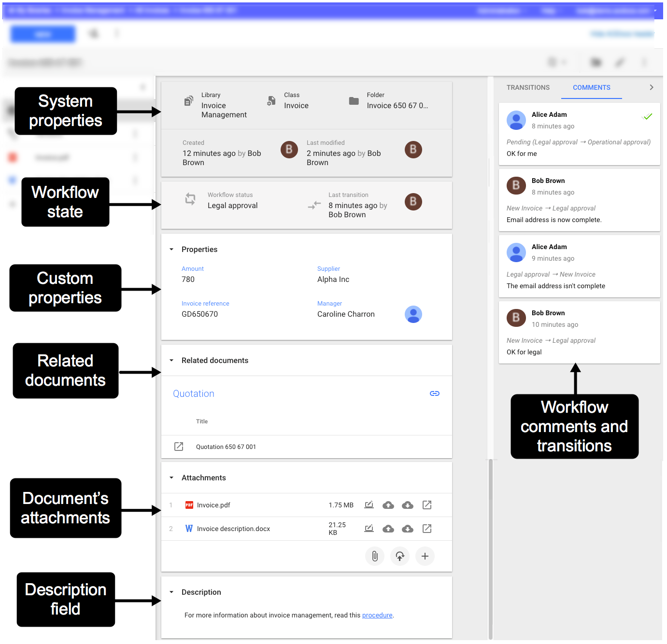Collapse the Properties section
Screen dimensions: 667x644
pyautogui.click(x=171, y=249)
